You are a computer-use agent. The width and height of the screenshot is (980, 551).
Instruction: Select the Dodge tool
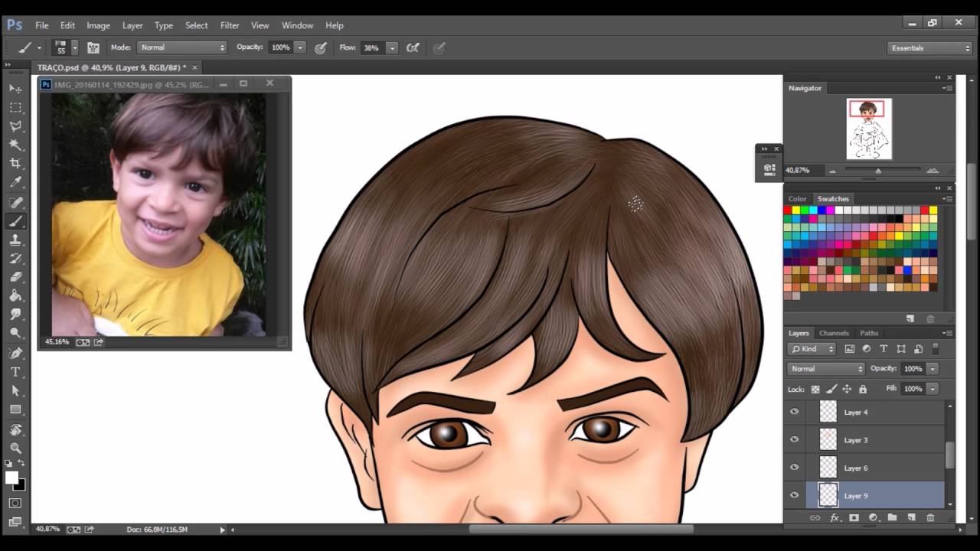[15, 334]
